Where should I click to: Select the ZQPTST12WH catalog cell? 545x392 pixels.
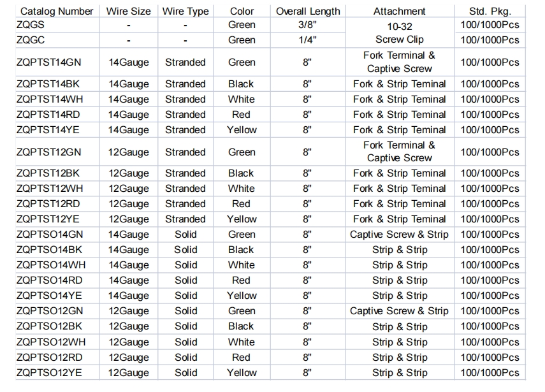coord(49,189)
